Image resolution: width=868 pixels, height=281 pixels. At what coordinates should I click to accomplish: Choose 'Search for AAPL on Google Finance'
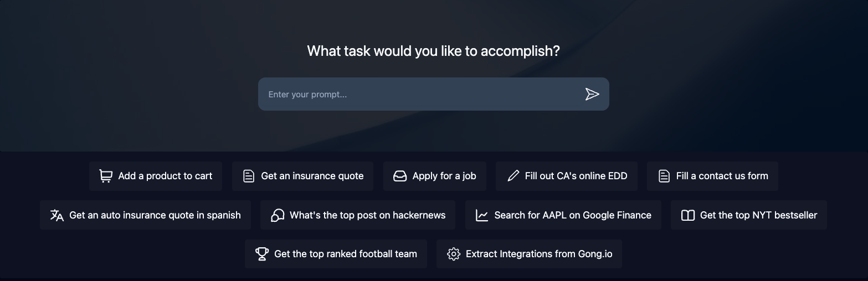[x=573, y=215]
